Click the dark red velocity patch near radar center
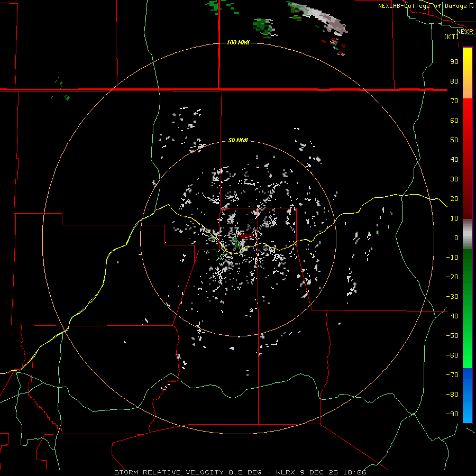 pyautogui.click(x=247, y=236)
